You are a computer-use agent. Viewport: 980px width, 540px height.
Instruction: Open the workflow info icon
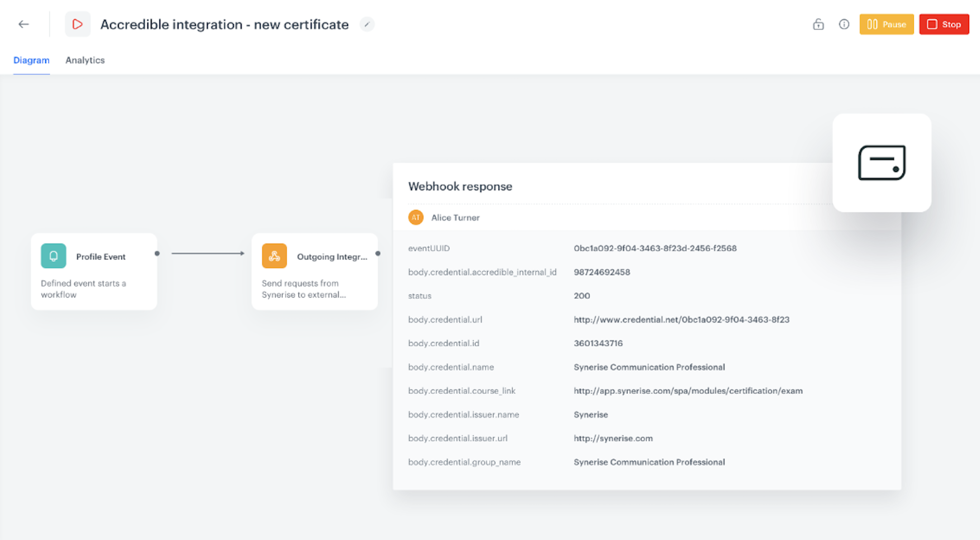point(844,24)
